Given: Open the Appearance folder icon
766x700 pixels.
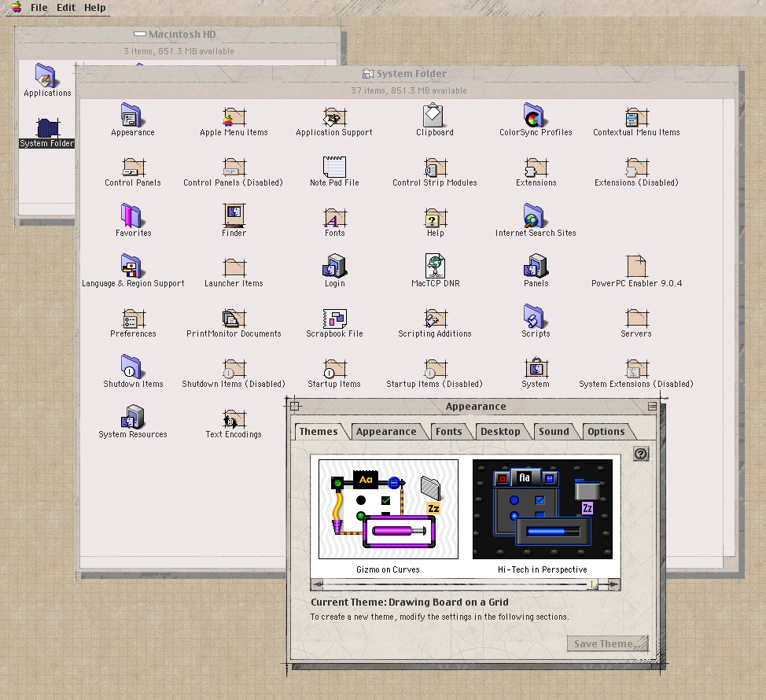Looking at the screenshot, I should [131, 116].
